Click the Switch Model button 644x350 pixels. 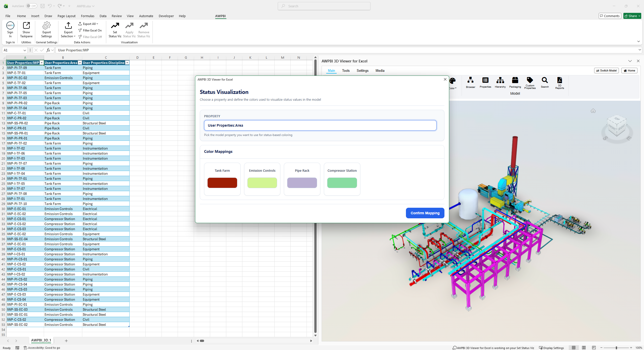[606, 71]
